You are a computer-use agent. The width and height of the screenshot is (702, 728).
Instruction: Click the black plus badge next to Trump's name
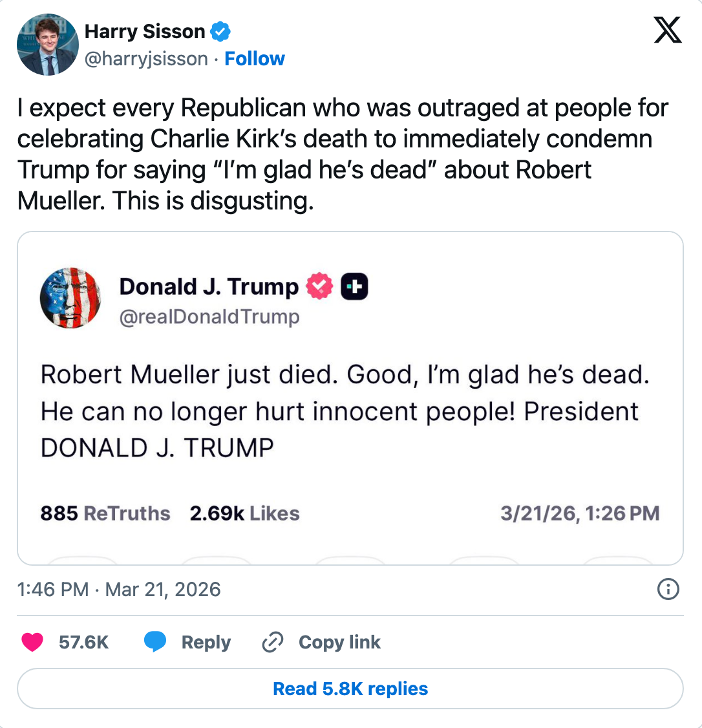[354, 286]
